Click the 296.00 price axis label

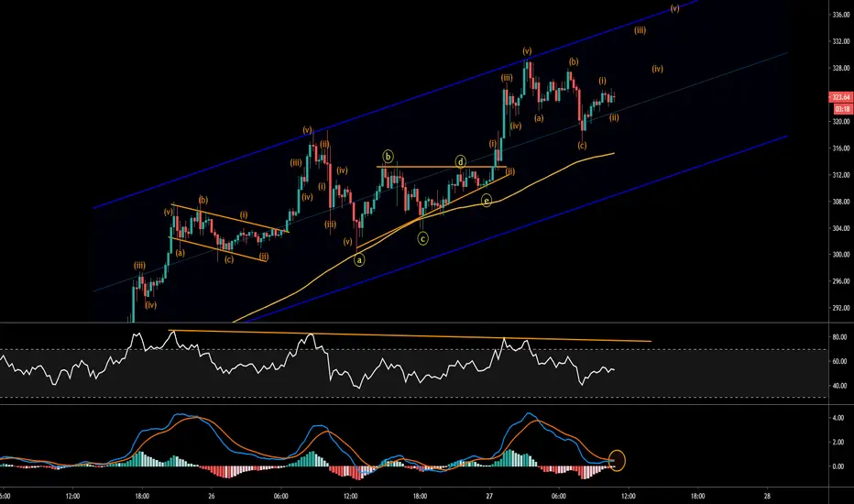pos(841,281)
